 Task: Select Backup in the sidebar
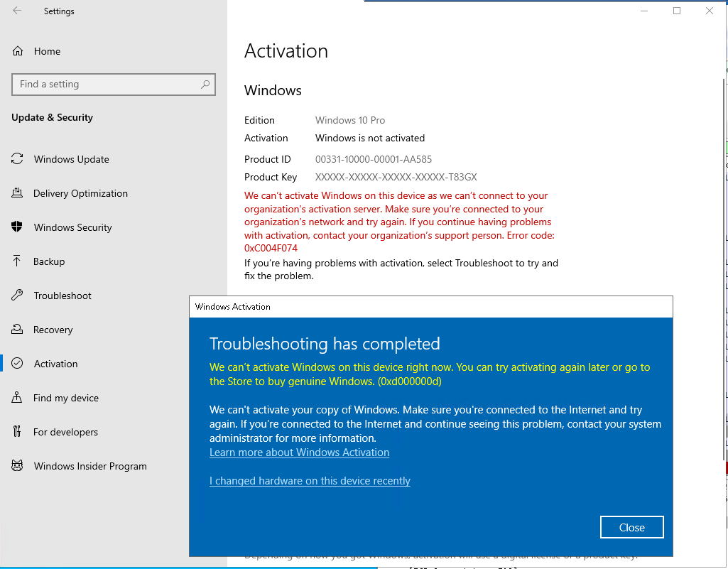(49, 261)
